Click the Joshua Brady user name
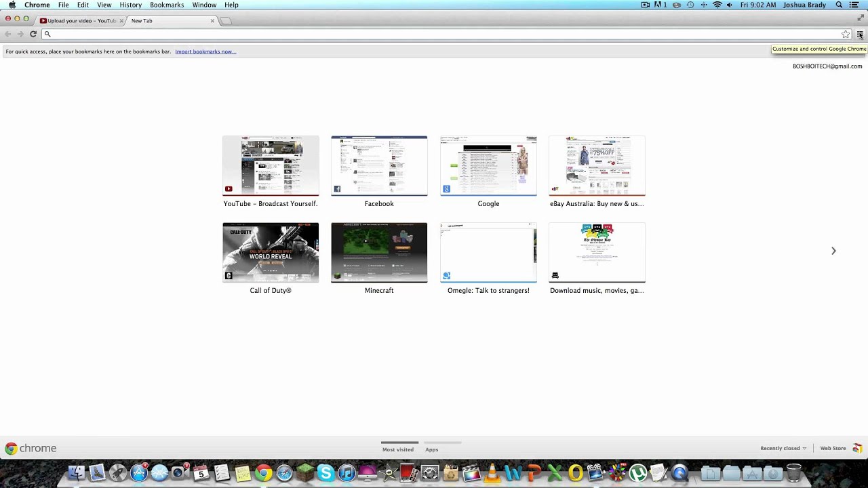Image resolution: width=868 pixels, height=488 pixels. coord(805,5)
